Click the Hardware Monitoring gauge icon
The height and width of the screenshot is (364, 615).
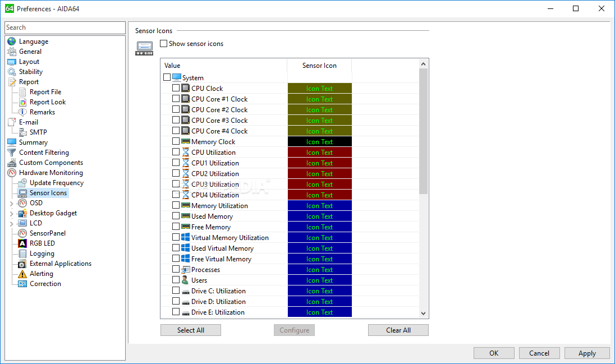pyautogui.click(x=12, y=173)
